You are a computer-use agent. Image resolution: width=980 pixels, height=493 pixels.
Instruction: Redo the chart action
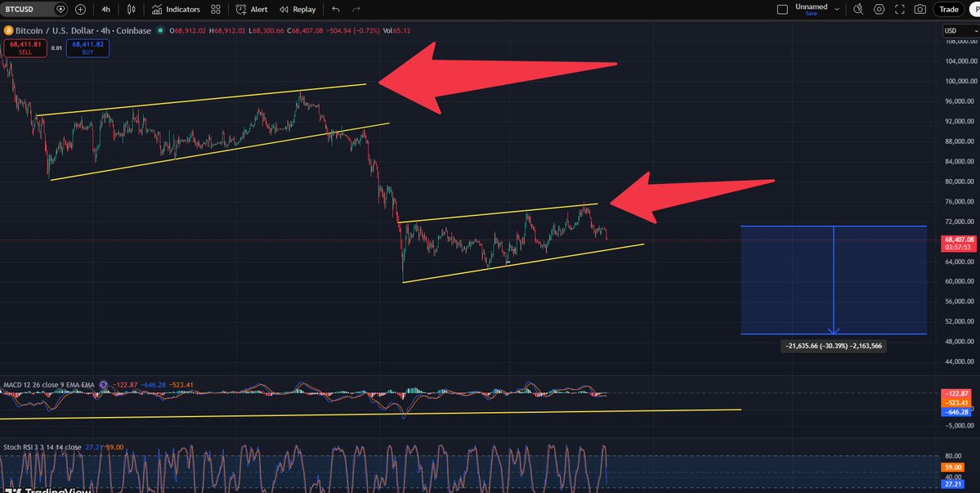(x=356, y=9)
